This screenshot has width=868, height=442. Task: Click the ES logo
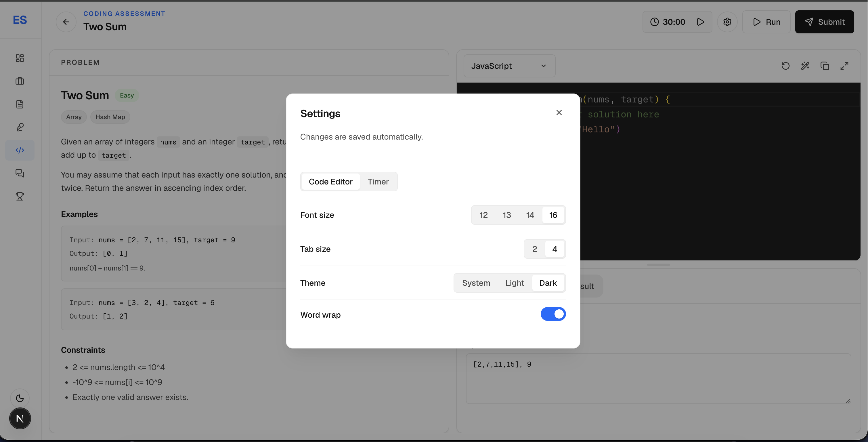(20, 20)
